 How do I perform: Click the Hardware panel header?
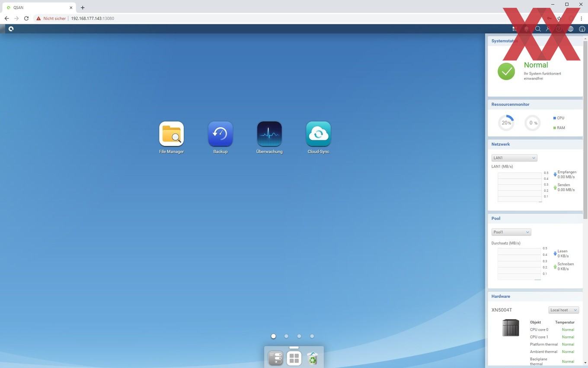535,296
